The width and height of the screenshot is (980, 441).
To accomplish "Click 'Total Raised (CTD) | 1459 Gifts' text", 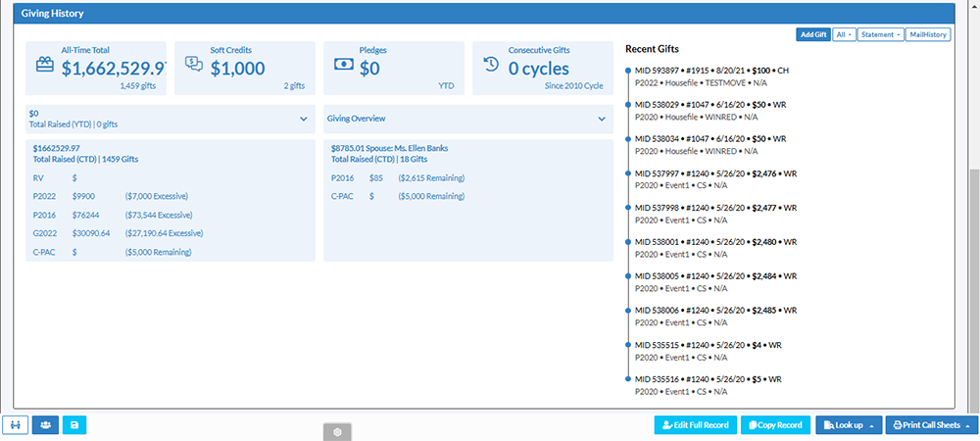I will (x=85, y=160).
